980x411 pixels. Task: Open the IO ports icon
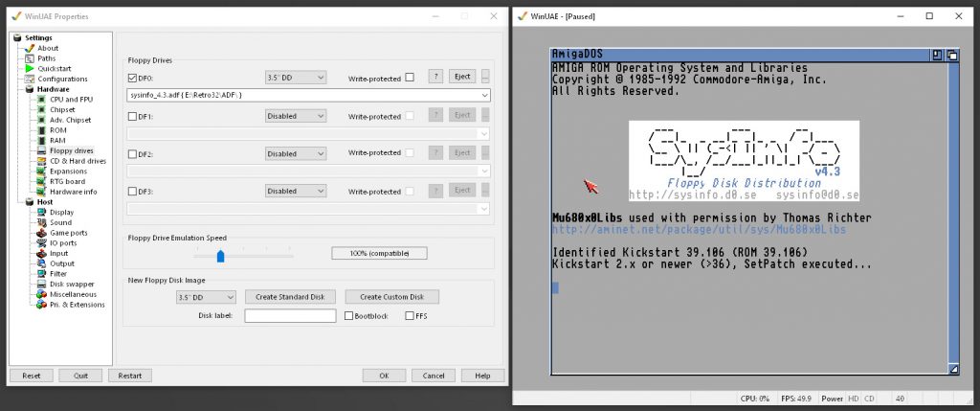pos(41,242)
